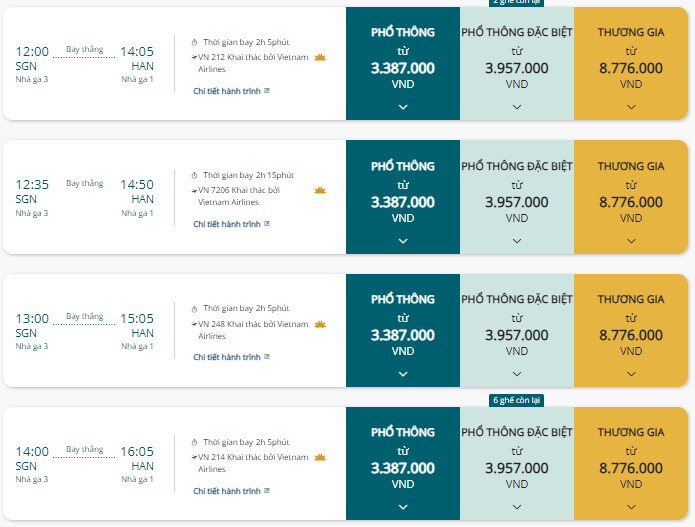The image size is (695, 527).
Task: Click the Vietnam Airlines lotus logo for VN 212
Action: pyautogui.click(x=321, y=58)
